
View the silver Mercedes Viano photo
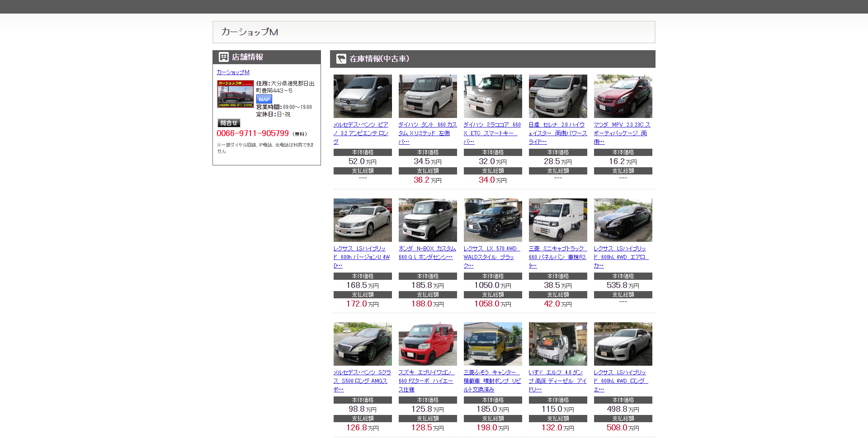tap(363, 96)
